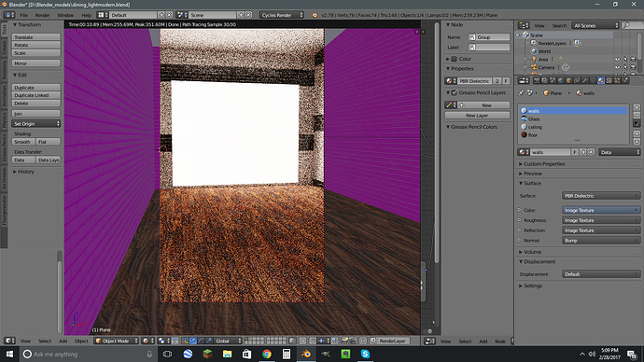Toggle selectability cursor for Area lamp
Viewport: 644px width, 362px height.
[x=625, y=59]
